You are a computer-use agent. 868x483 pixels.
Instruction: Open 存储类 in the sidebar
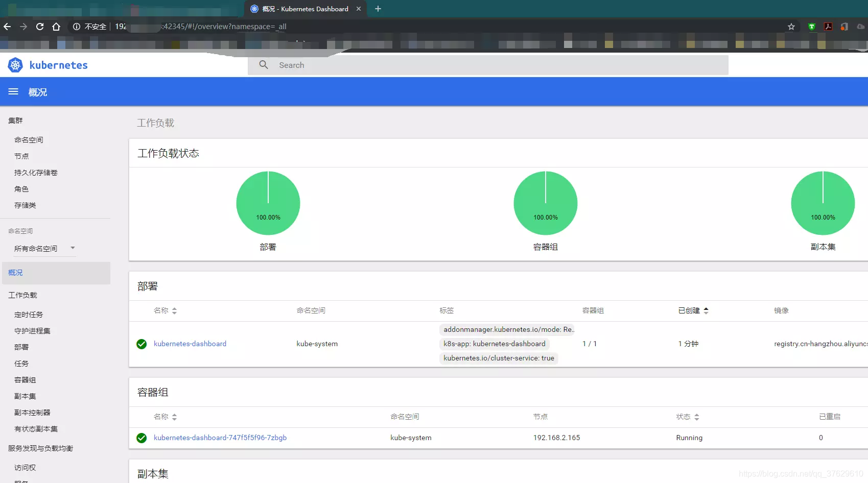[x=25, y=205]
